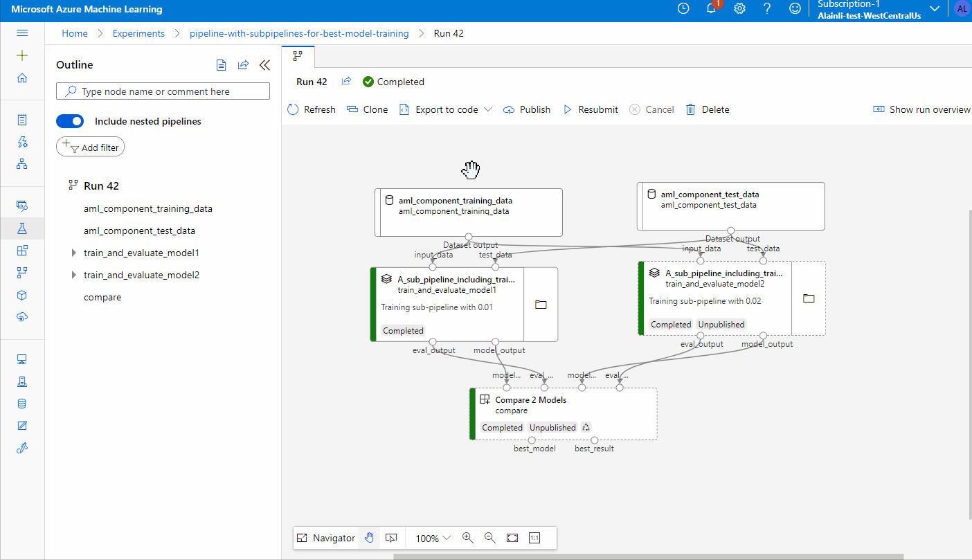972x560 pixels.
Task: Select the pointer selection tool in canvas toolbar
Action: (x=391, y=538)
